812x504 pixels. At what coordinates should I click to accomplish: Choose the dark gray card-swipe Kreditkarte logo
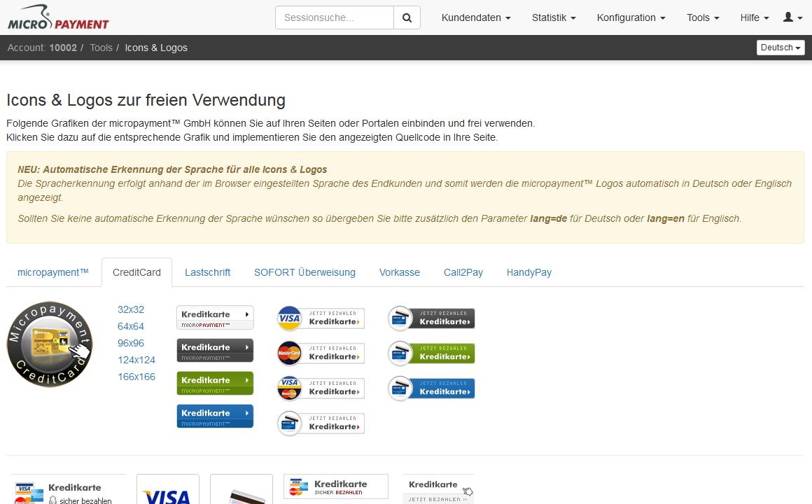(431, 318)
